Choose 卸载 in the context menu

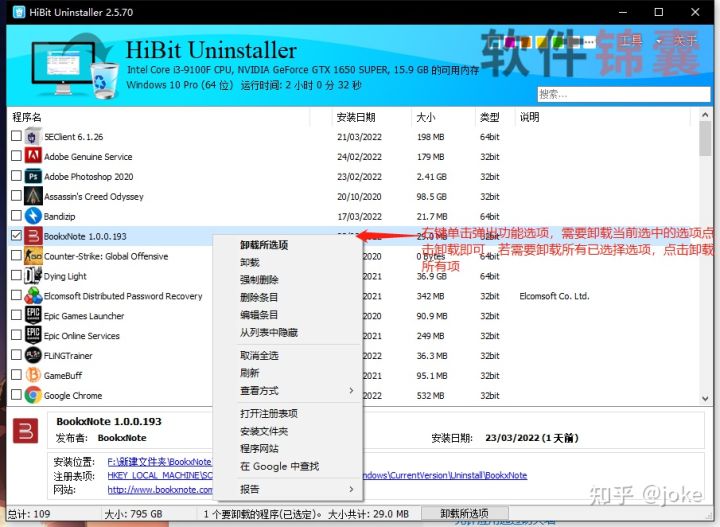pos(288,263)
